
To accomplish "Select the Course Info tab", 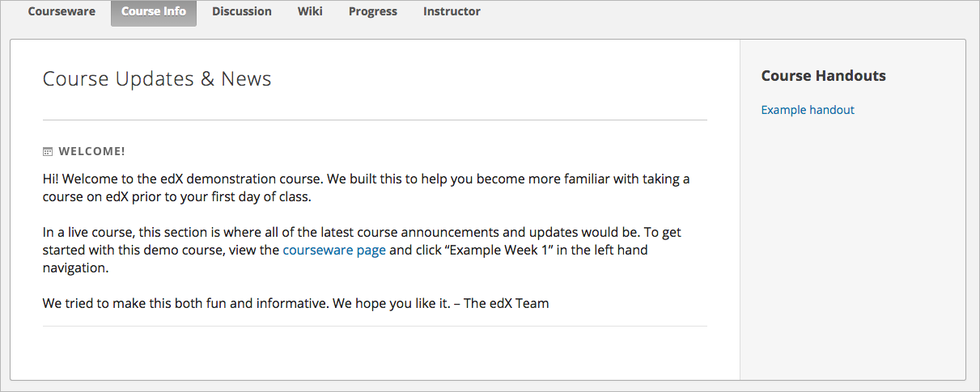I will click(154, 12).
